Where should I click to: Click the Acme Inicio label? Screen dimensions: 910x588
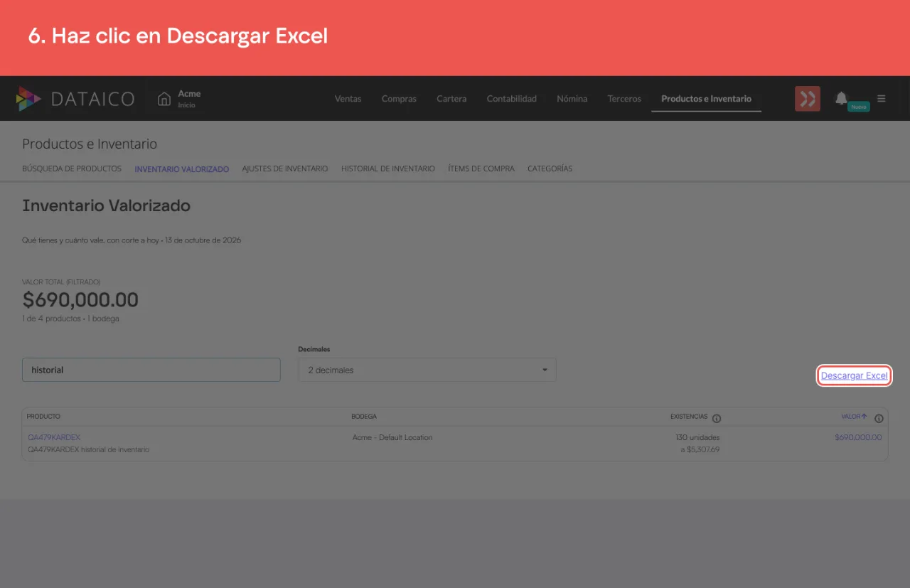(189, 99)
